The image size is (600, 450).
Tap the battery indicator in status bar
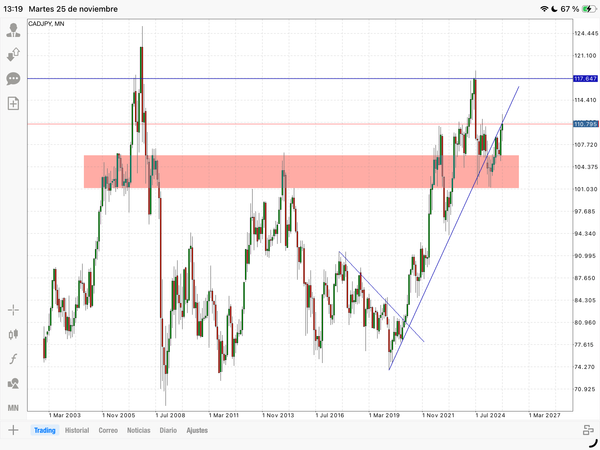pyautogui.click(x=589, y=9)
